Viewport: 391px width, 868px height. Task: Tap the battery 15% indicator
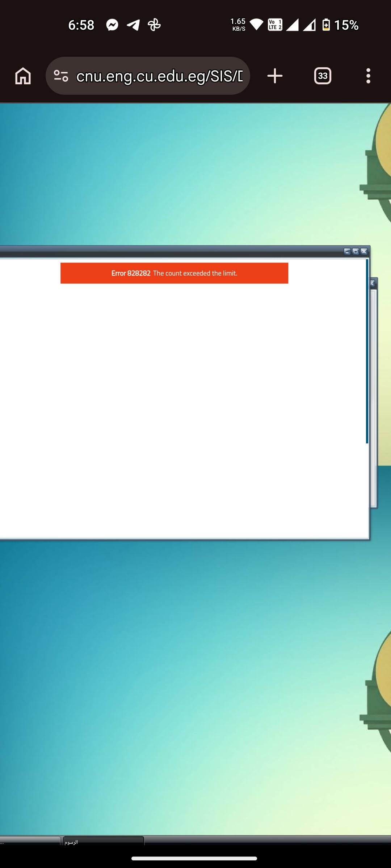pyautogui.click(x=340, y=25)
